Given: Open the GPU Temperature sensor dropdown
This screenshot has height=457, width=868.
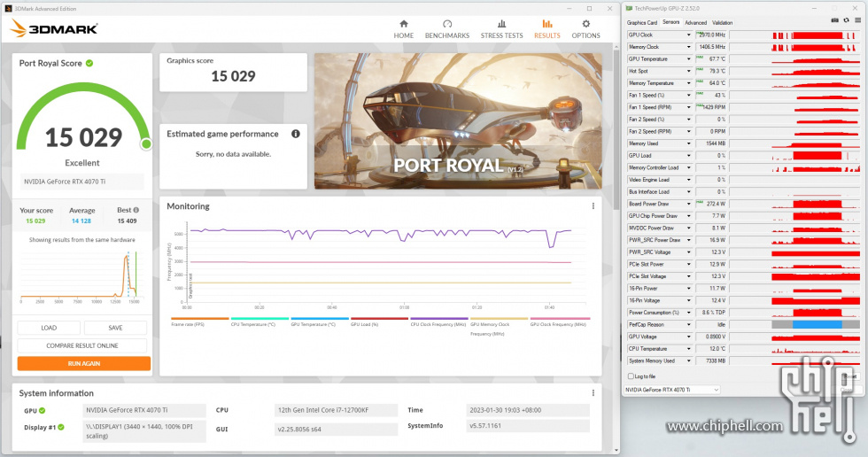Looking at the screenshot, I should 689,59.
